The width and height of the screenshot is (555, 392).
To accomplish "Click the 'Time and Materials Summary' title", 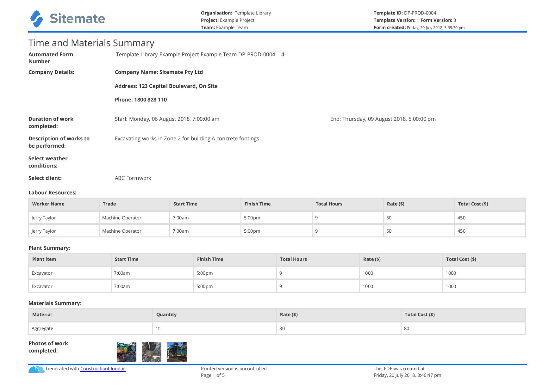I will tap(91, 43).
